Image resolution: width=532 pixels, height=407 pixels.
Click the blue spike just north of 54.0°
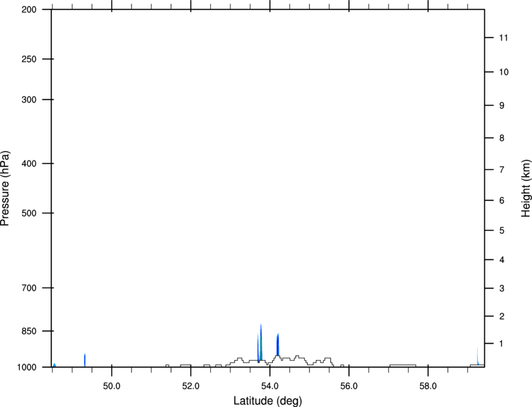(x=277, y=344)
